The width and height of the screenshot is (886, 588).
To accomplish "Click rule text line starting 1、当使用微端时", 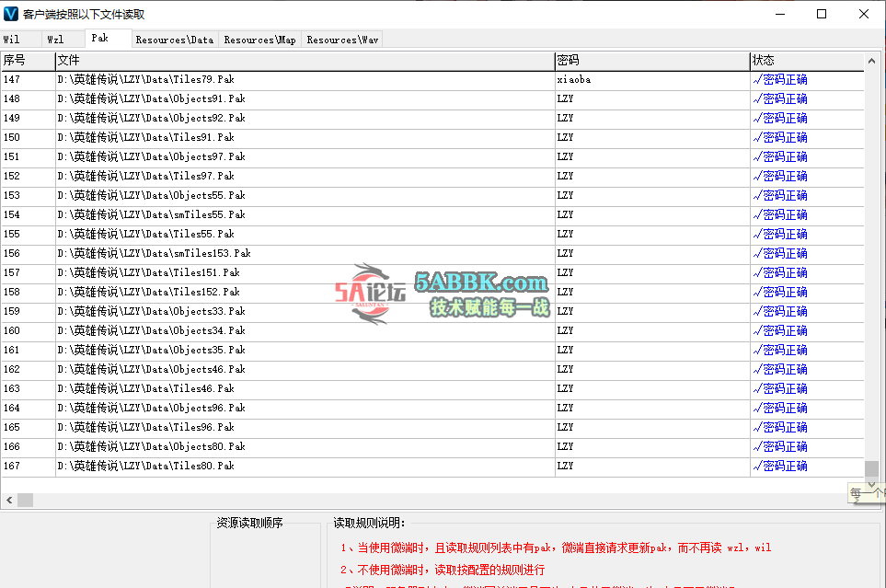I will coord(556,548).
